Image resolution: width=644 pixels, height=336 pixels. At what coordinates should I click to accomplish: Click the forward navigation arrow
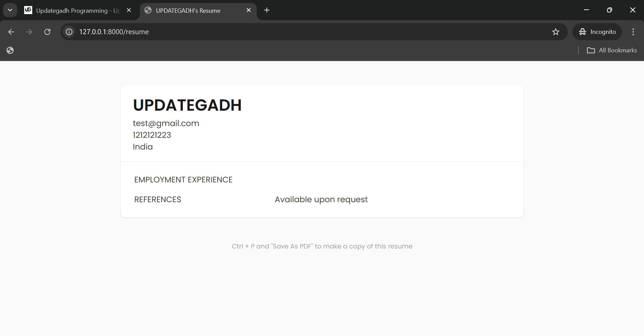tap(29, 32)
